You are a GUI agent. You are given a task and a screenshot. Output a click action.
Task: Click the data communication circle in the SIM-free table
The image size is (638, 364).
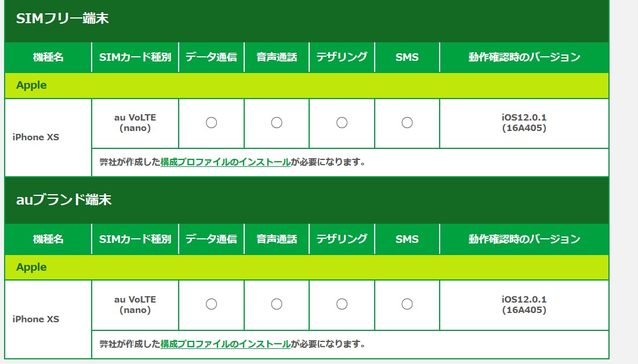point(212,123)
